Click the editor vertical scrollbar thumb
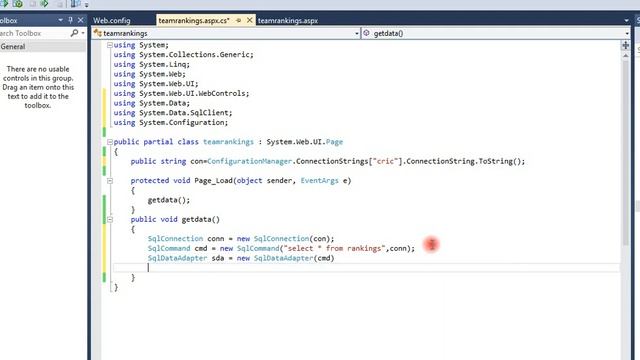The width and height of the screenshot is (640, 360). (625, 152)
